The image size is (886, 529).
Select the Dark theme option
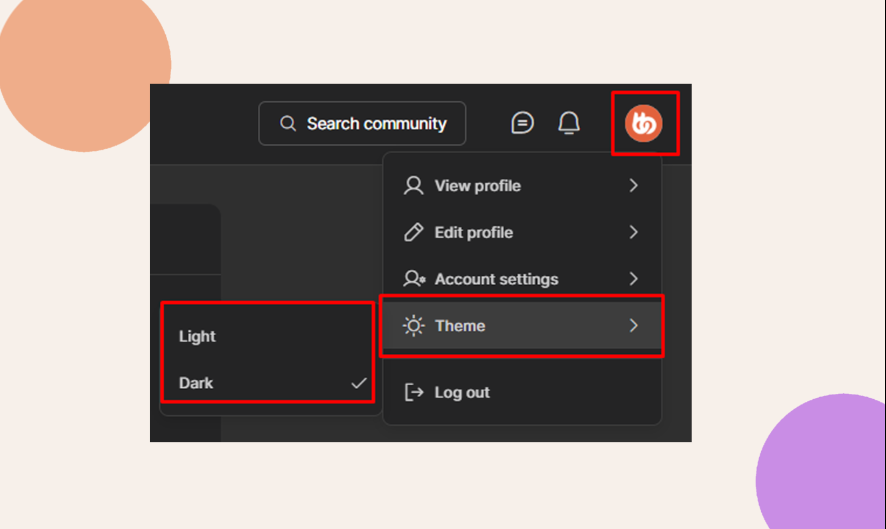click(x=196, y=383)
